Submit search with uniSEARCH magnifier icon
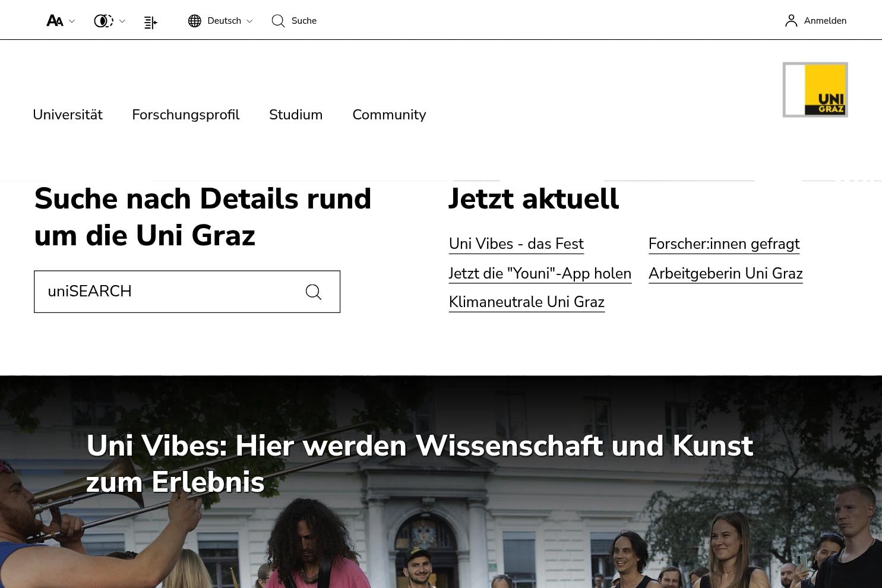The width and height of the screenshot is (882, 588). pos(314,292)
